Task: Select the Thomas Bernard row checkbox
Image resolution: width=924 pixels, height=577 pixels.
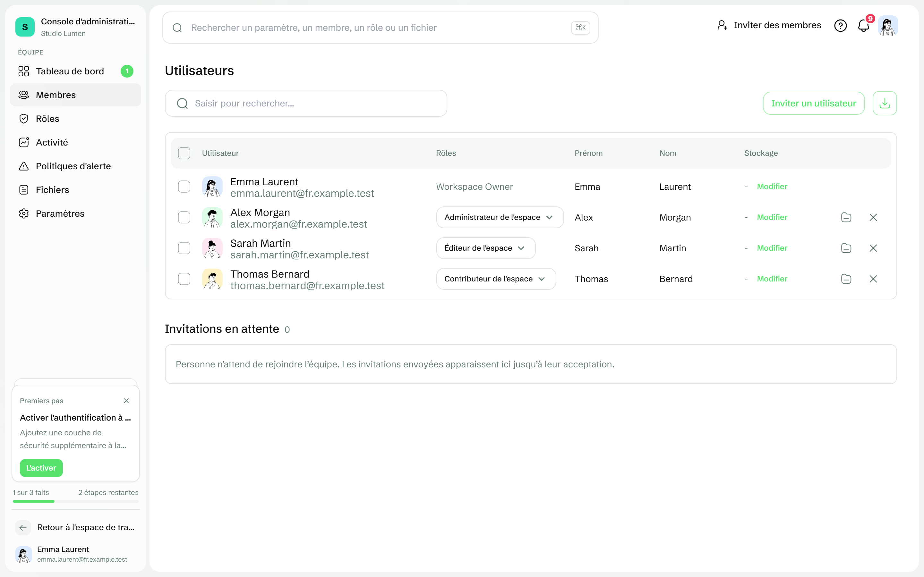Action: pyautogui.click(x=184, y=279)
